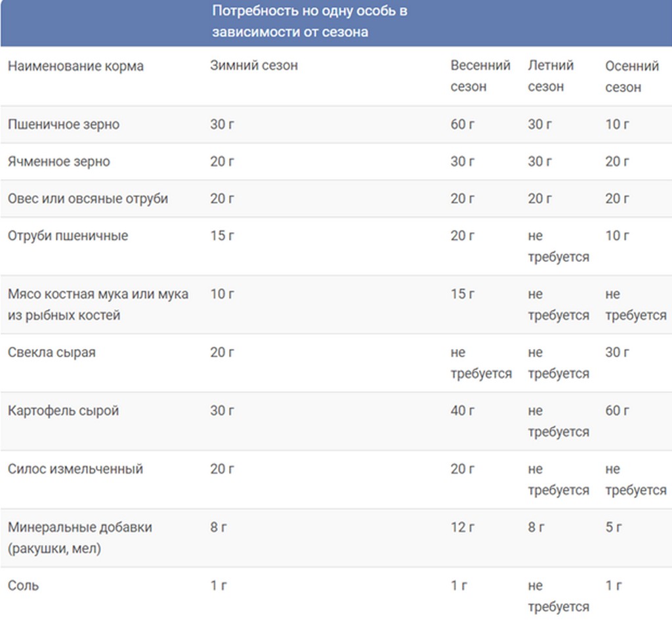Click the 'Свекла сырая' row label

point(52,352)
